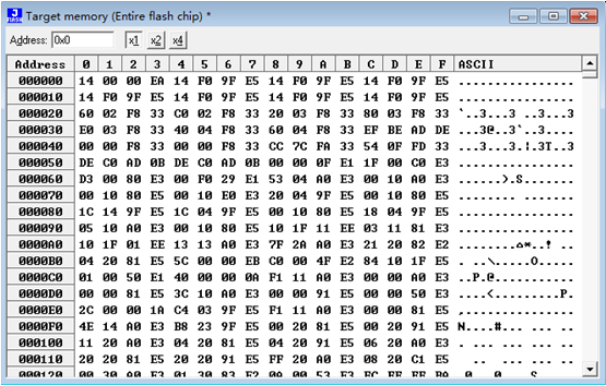606x386 pixels.
Task: Click the scrollbar down arrow
Action: pyautogui.click(x=590, y=369)
